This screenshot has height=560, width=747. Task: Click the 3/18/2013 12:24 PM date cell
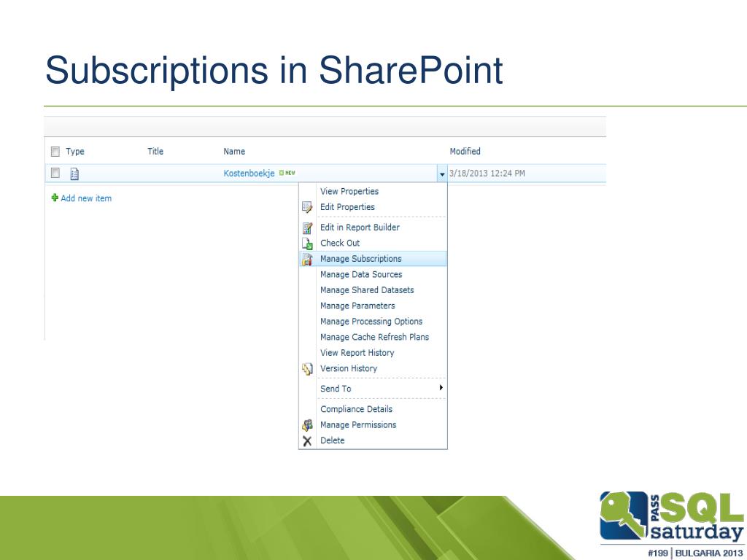(x=487, y=174)
